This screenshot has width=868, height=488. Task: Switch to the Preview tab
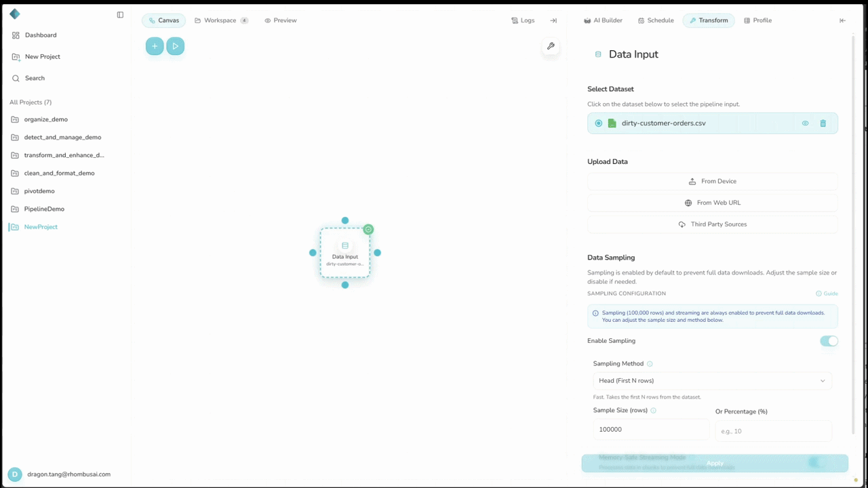pos(281,20)
